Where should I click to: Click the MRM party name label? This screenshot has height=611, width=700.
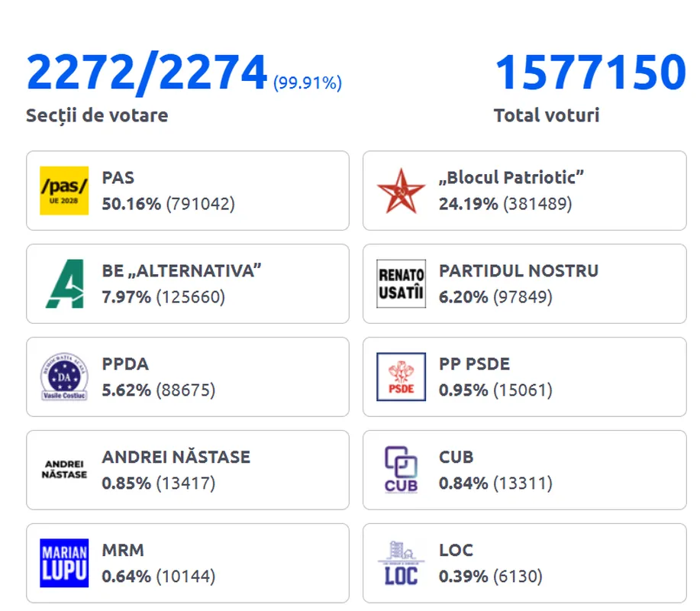pos(123,550)
